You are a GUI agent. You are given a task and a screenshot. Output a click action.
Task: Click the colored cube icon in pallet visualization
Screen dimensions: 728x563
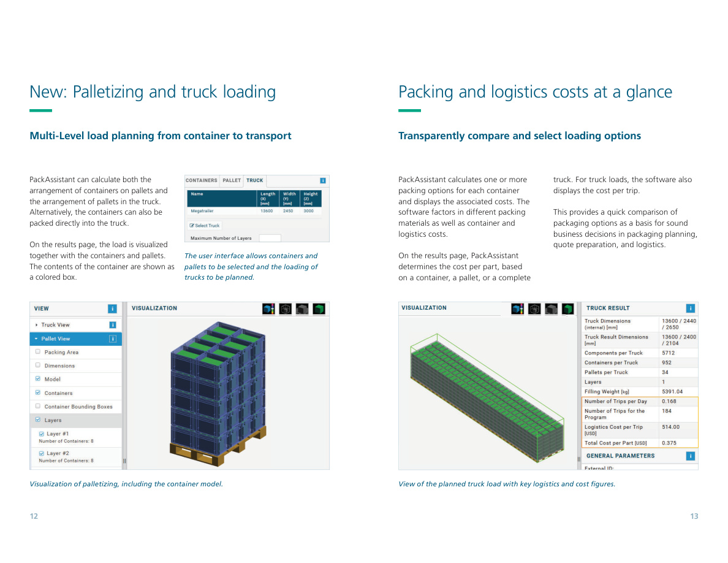pyautogui.click(x=268, y=309)
